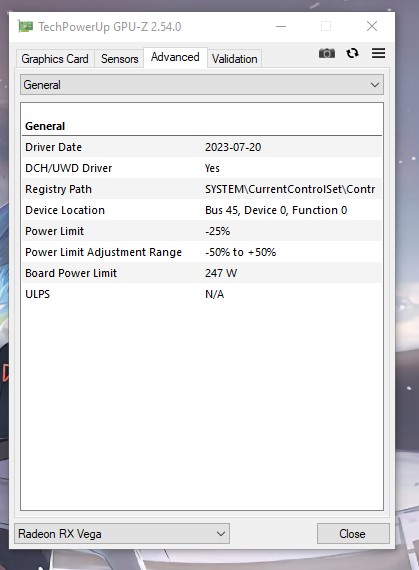Open the hamburger menu icon
This screenshot has width=419, height=570.
point(378,53)
